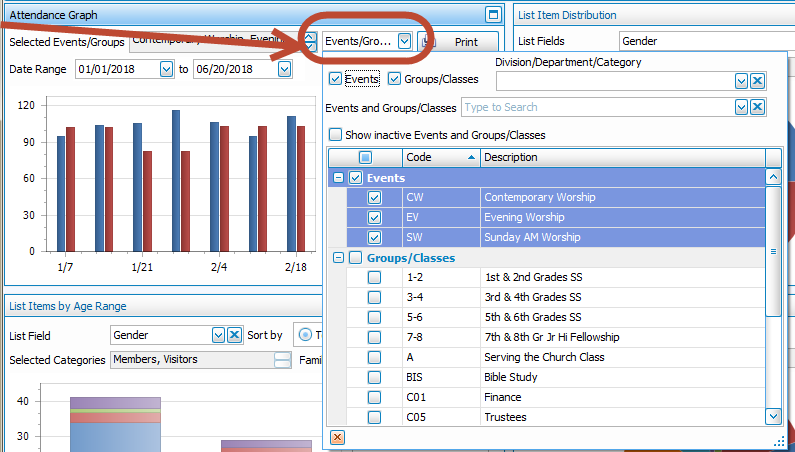Collapse the Events group
The height and width of the screenshot is (452, 795).
click(x=338, y=177)
